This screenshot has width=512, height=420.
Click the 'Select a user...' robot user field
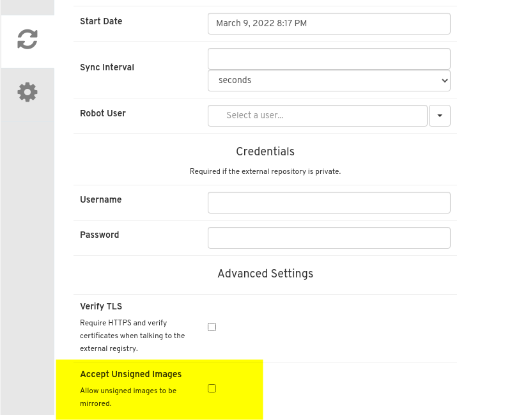pyautogui.click(x=317, y=116)
